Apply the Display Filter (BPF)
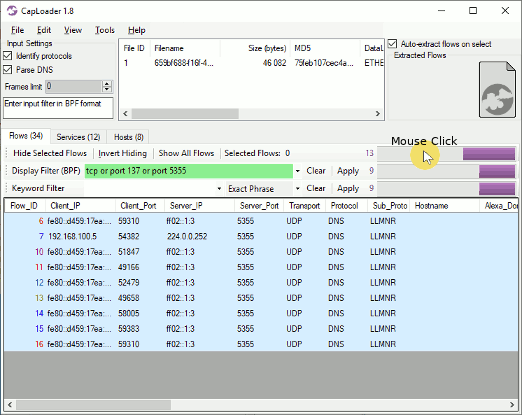522x415 pixels. (x=348, y=171)
